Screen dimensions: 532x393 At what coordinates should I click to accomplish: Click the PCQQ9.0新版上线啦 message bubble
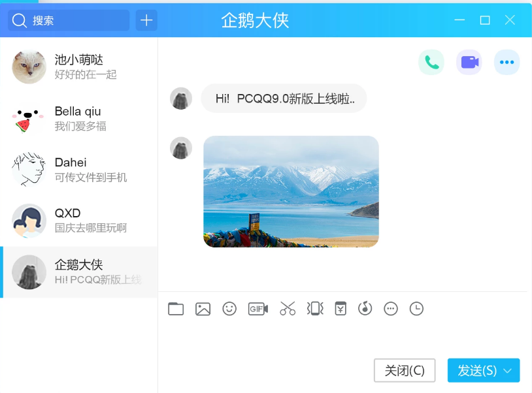[x=284, y=99]
